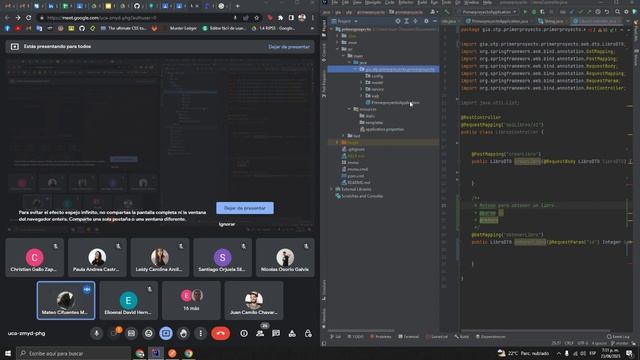Expand the test folder in tree
640x360 pixels.
343,136
